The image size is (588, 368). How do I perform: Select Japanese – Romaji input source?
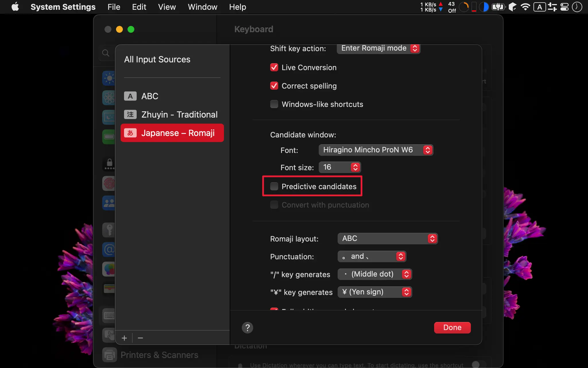pos(172,133)
